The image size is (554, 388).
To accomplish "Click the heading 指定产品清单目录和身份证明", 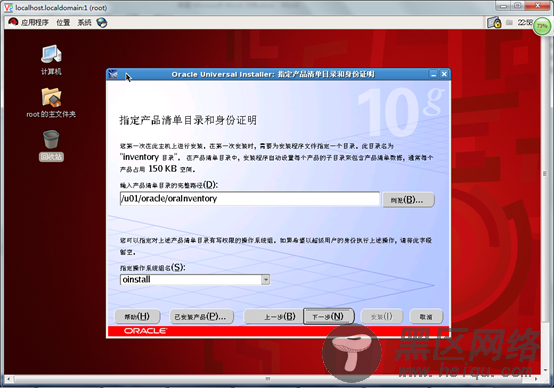I will point(188,120).
